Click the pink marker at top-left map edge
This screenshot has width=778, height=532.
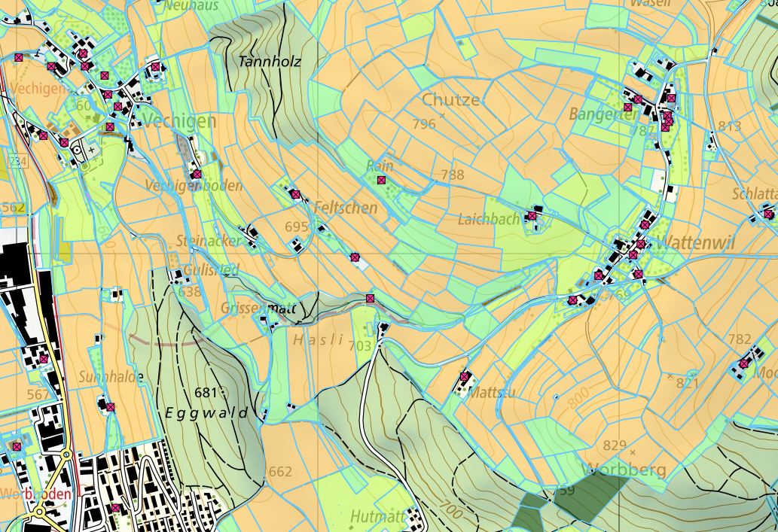[18, 57]
